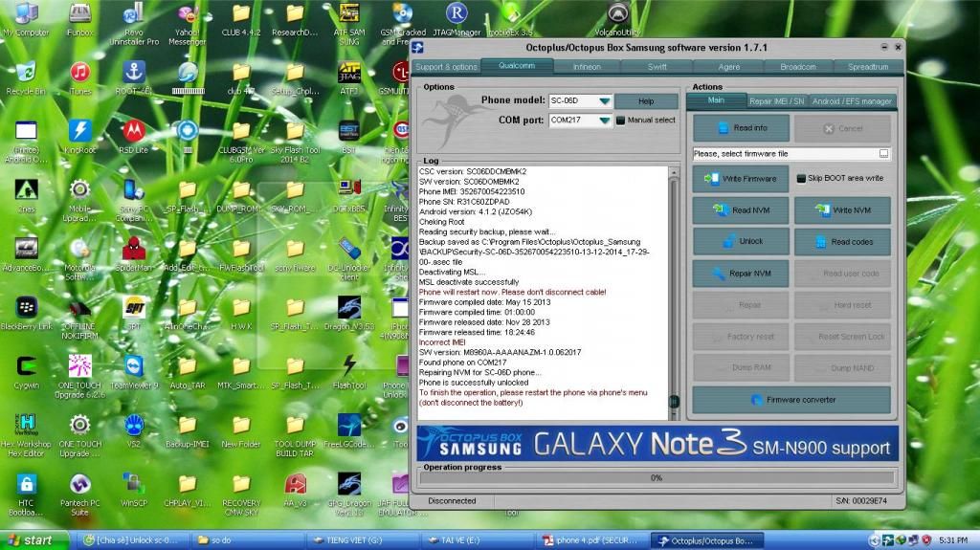Viewport: 980px width, 550px height.
Task: Open the JTAGManager desktop icon
Action: click(x=457, y=20)
